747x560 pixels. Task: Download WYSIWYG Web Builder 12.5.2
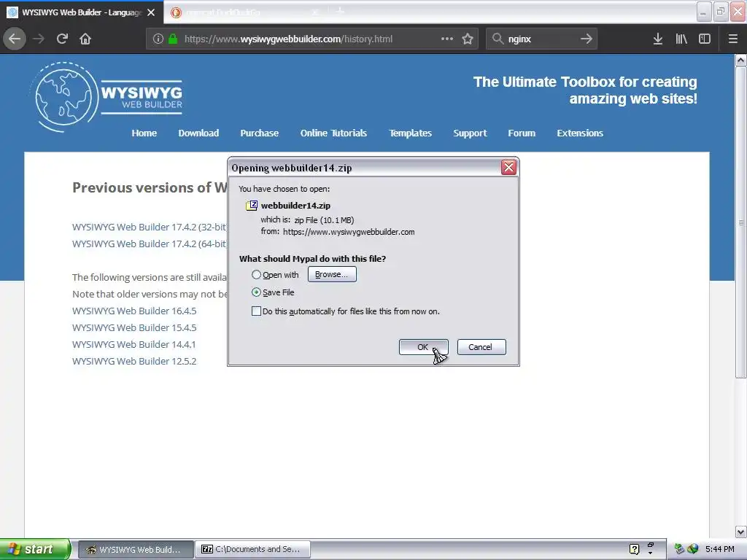pyautogui.click(x=134, y=361)
